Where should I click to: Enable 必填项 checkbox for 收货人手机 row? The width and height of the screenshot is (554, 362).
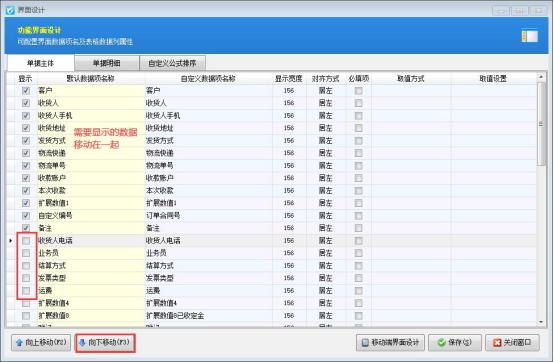[359, 115]
